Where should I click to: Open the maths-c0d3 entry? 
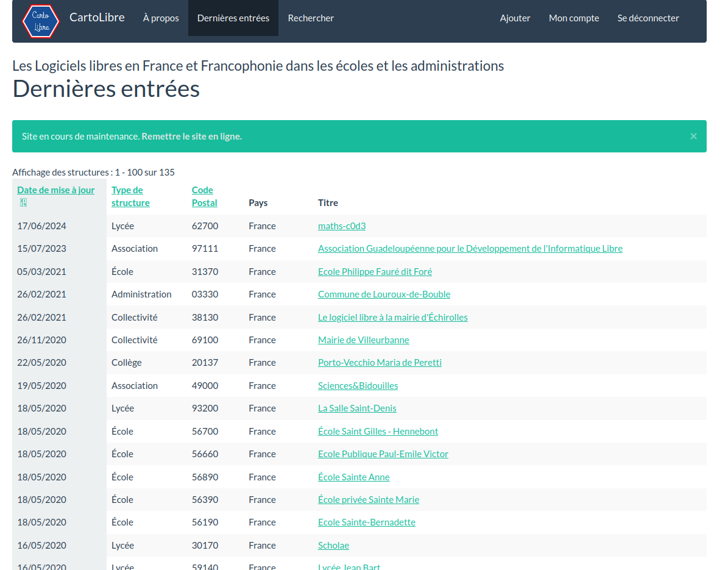[x=341, y=226]
